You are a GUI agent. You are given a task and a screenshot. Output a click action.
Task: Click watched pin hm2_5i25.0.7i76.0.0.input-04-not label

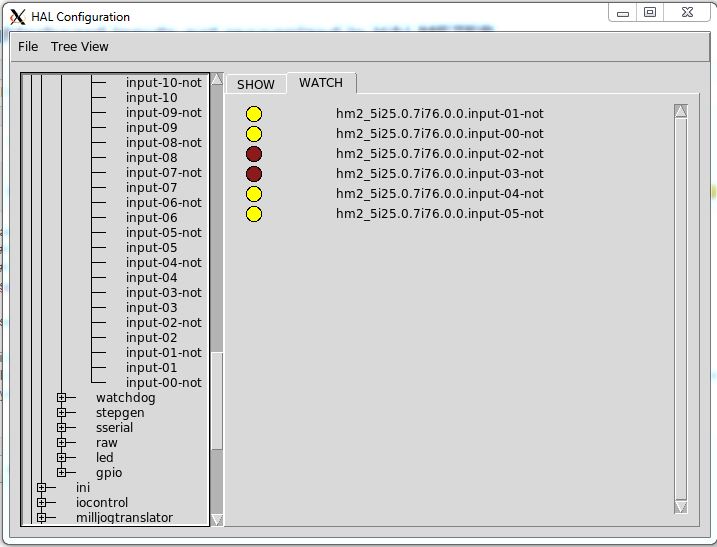pos(439,194)
